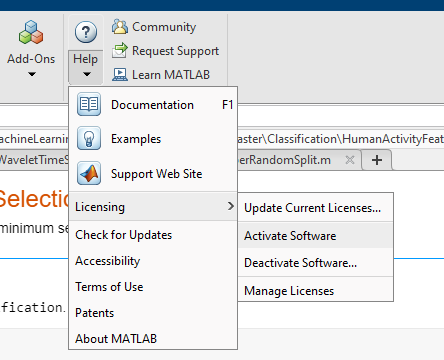
Task: Select Terms of Use in the Help menu
Action: (x=153, y=287)
